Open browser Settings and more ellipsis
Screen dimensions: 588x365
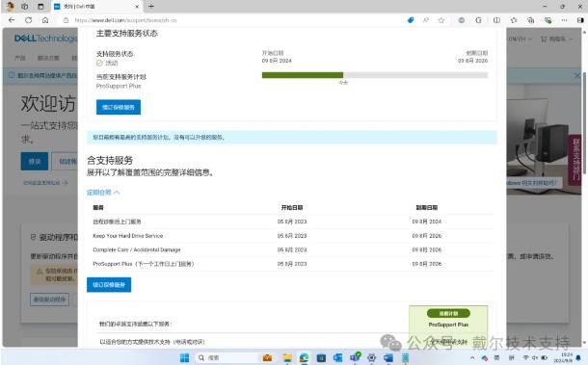pos(564,20)
